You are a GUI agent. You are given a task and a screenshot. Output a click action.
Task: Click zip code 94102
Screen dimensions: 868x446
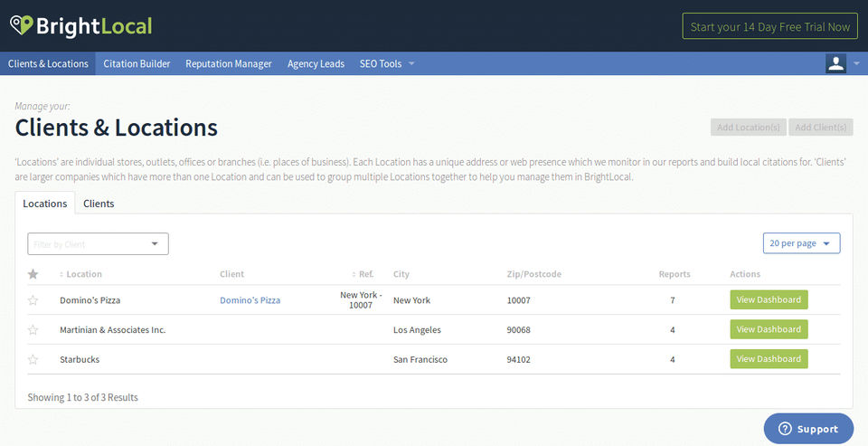coord(519,359)
